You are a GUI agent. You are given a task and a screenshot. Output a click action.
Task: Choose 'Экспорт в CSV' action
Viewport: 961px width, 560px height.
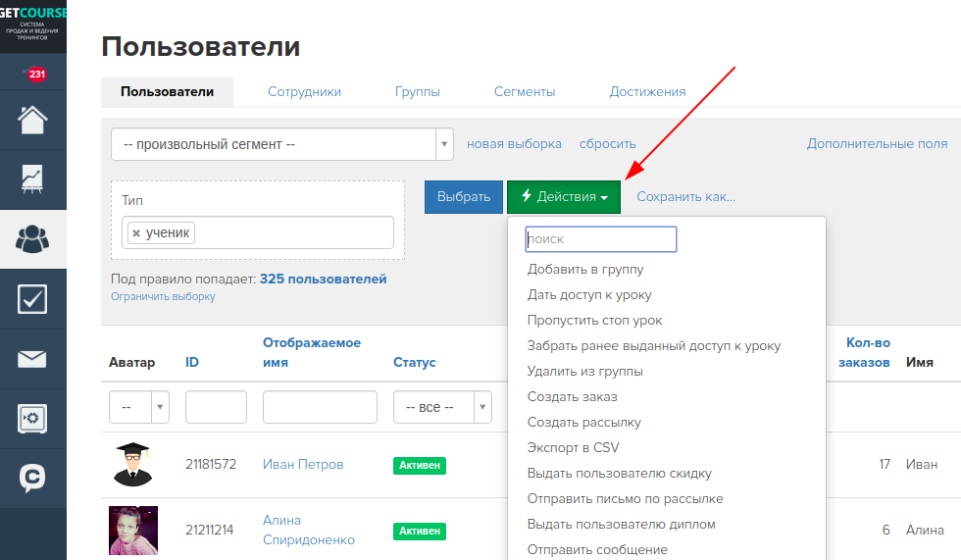pos(573,448)
